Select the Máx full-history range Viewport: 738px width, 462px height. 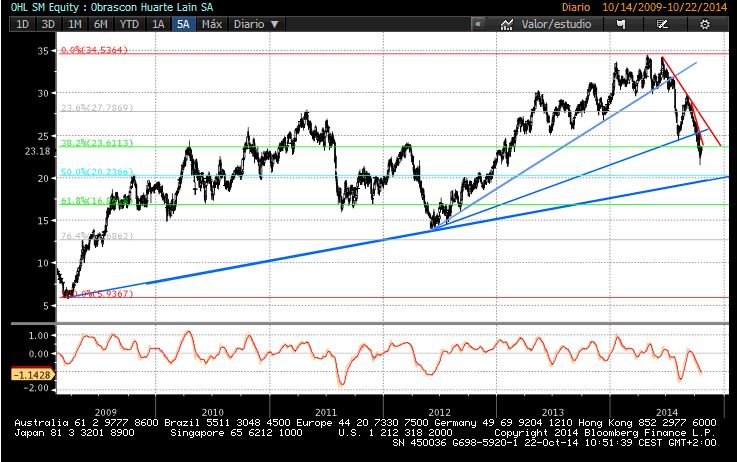click(211, 24)
